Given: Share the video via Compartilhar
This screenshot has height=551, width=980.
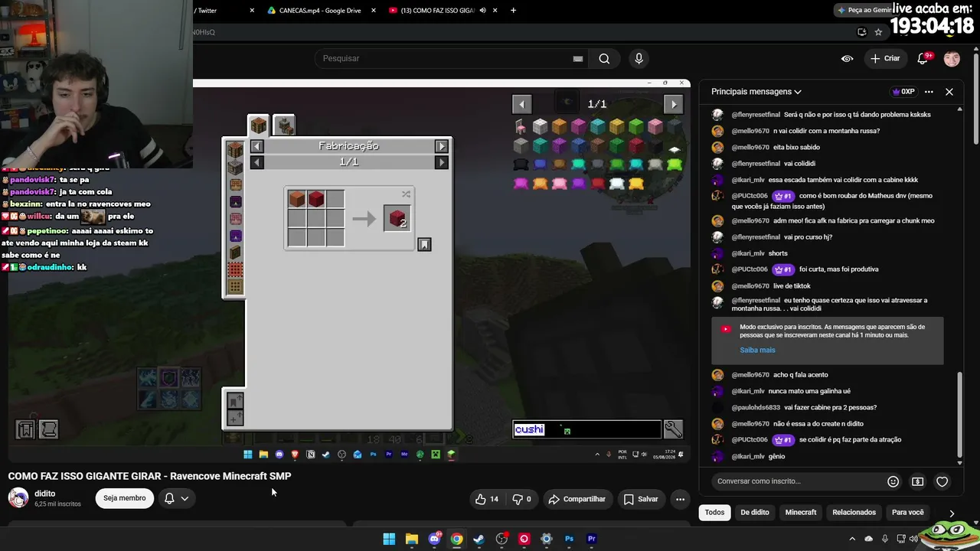Looking at the screenshot, I should (577, 499).
